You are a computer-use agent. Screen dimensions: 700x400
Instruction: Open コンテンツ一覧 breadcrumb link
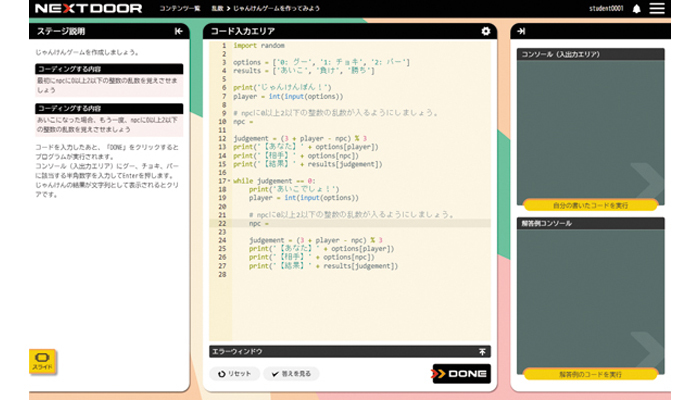(180, 8)
